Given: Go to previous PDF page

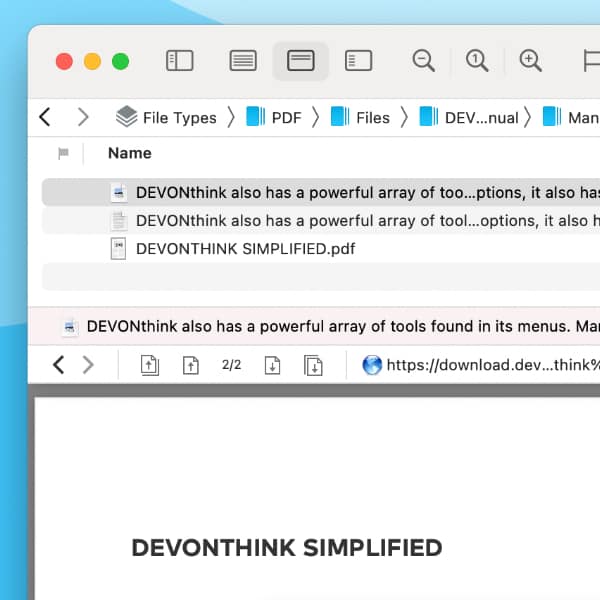Looking at the screenshot, I should [191, 365].
